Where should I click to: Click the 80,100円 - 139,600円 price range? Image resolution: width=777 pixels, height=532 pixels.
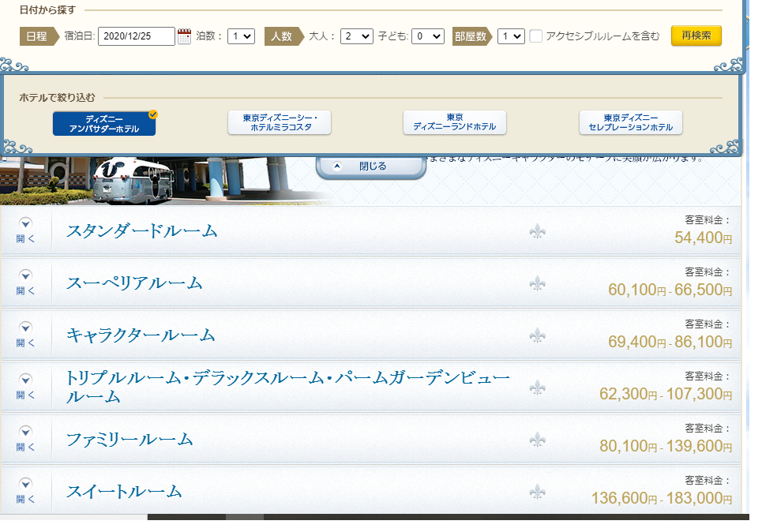(666, 446)
